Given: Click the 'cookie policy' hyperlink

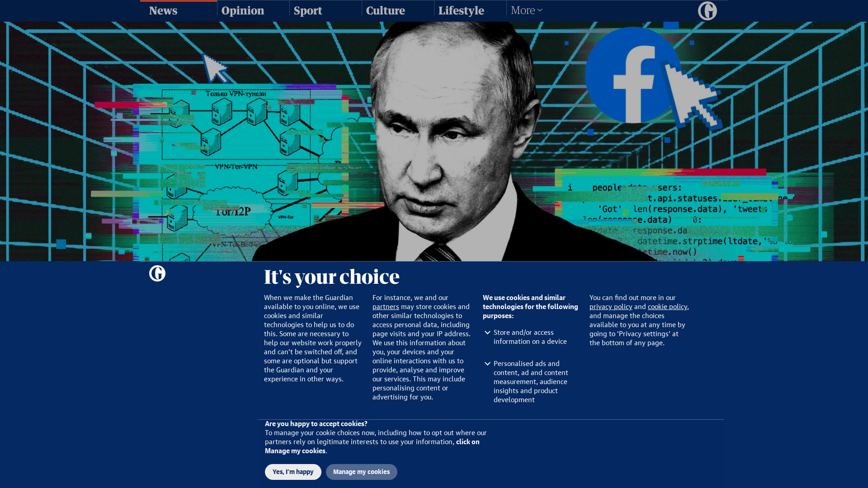Looking at the screenshot, I should [667, 306].
